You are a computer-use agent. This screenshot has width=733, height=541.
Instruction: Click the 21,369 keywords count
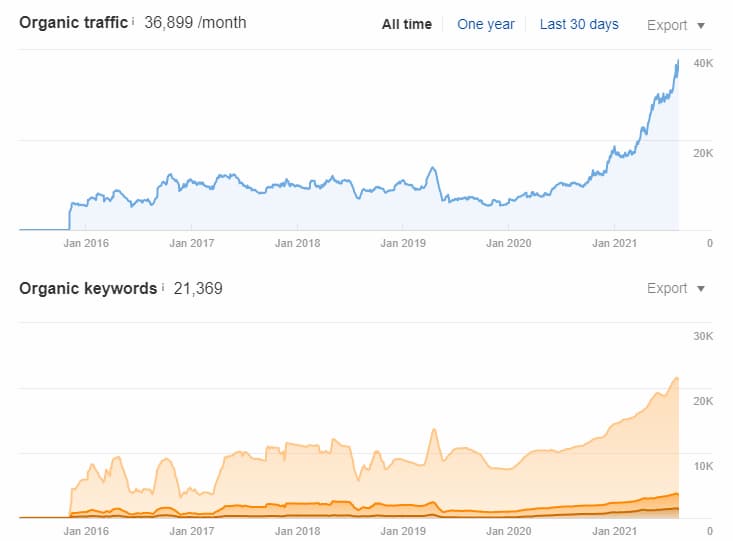tap(198, 288)
